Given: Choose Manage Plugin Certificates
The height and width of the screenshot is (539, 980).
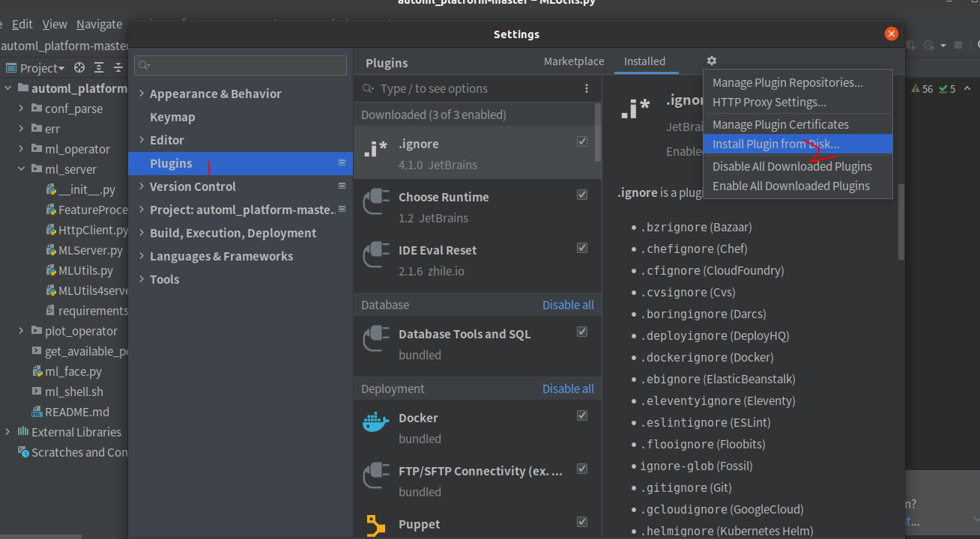Looking at the screenshot, I should [798, 124].
